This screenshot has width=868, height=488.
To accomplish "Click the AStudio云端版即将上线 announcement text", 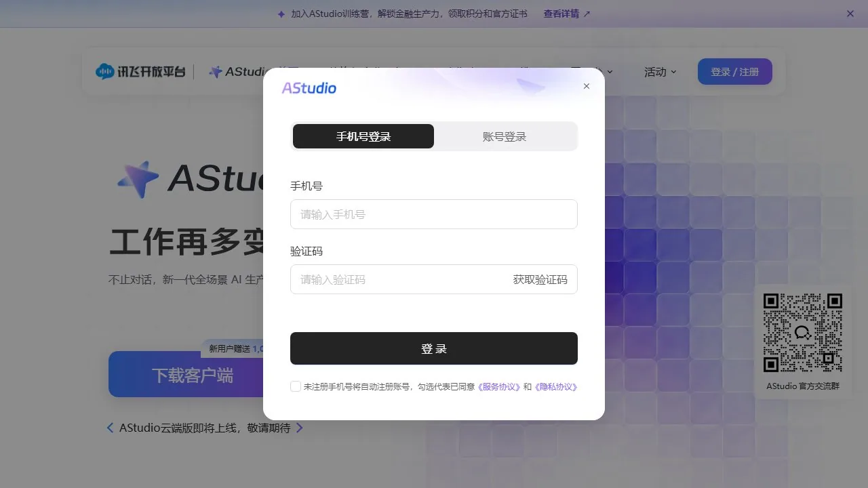I will pos(205,428).
